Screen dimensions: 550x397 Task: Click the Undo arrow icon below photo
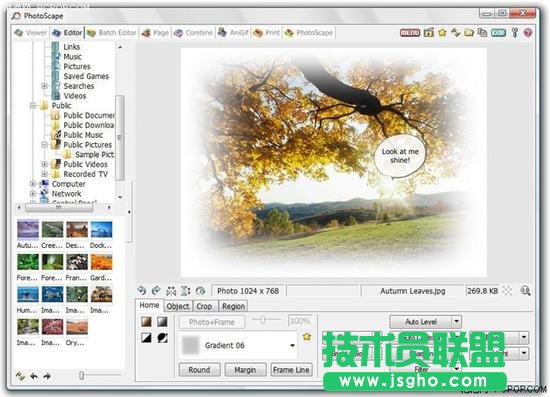pos(142,290)
